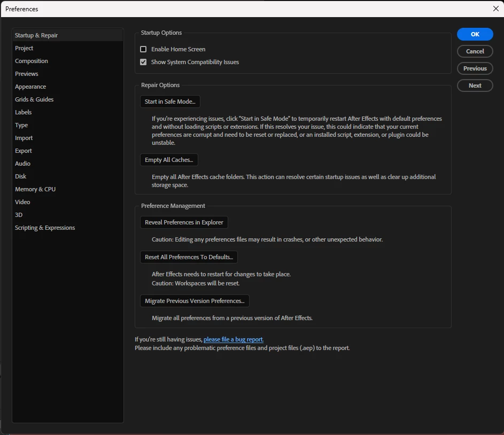
Task: Reveal Preferences in Explorer
Action: pos(184,222)
